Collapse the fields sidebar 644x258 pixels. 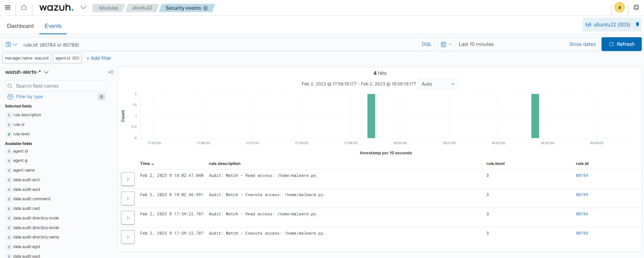(x=111, y=72)
